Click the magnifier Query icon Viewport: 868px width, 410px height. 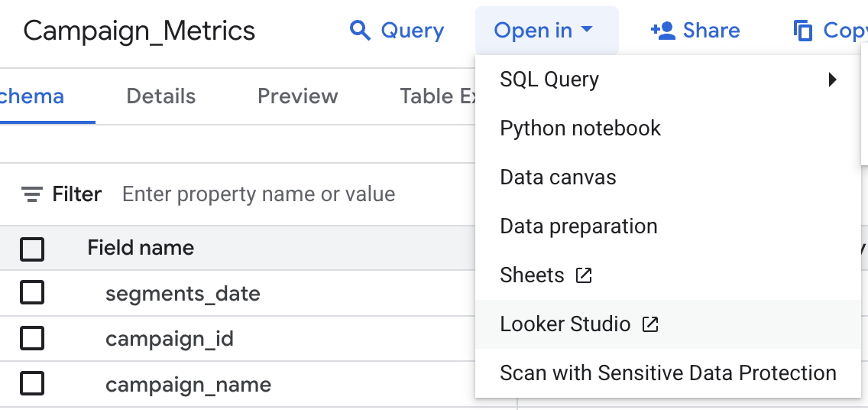tap(359, 31)
